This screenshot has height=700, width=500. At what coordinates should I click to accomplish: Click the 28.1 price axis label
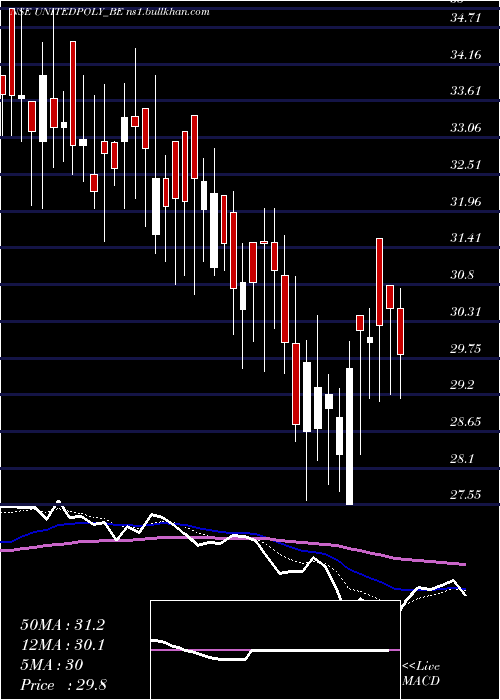[x=462, y=458]
